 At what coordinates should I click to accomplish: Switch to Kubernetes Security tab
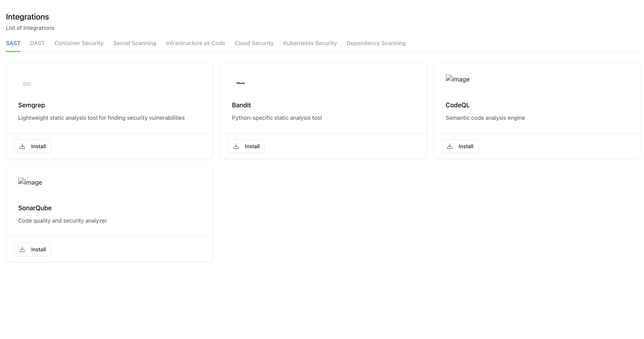[x=310, y=43]
